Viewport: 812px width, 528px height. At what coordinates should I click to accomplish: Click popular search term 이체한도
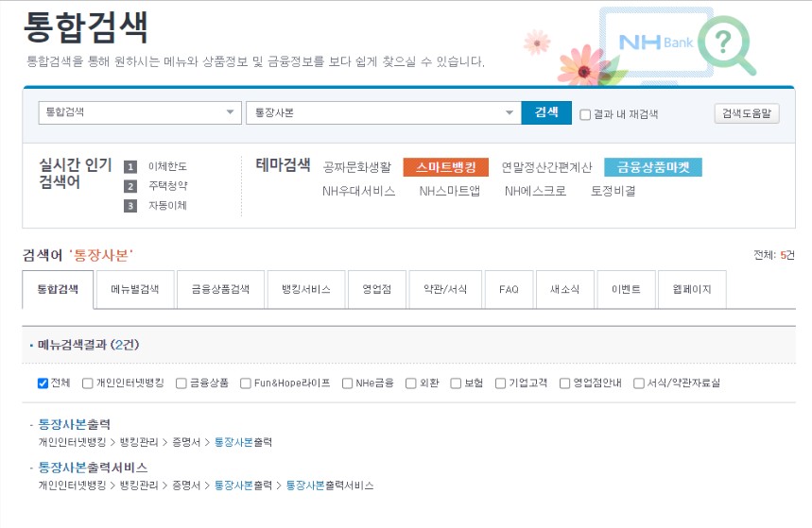(167, 166)
